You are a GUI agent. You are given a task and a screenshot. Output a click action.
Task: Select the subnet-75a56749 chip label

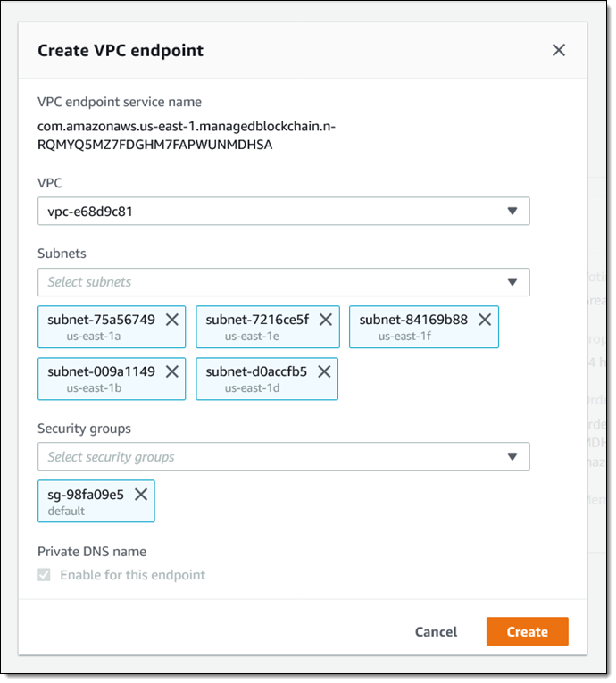tap(101, 320)
